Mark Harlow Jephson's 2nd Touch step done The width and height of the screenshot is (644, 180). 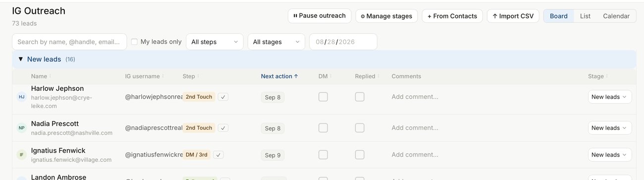pos(224,97)
